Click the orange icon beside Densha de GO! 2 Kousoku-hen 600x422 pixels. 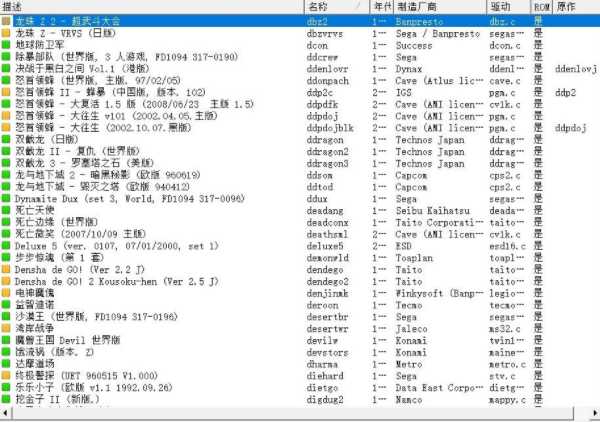tap(6, 281)
